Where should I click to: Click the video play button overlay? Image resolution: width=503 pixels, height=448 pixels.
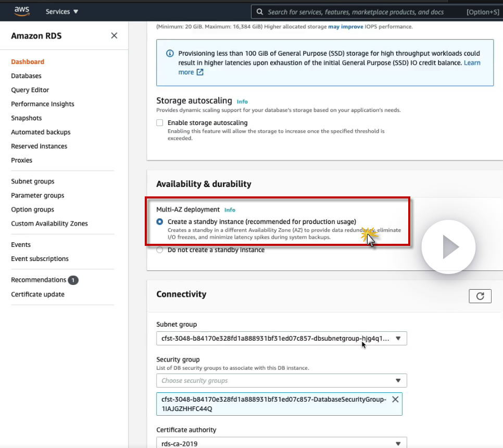point(448,247)
